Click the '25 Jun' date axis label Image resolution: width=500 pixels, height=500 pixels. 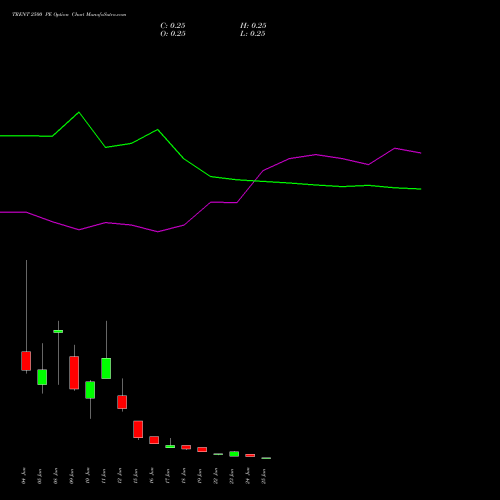(264, 476)
